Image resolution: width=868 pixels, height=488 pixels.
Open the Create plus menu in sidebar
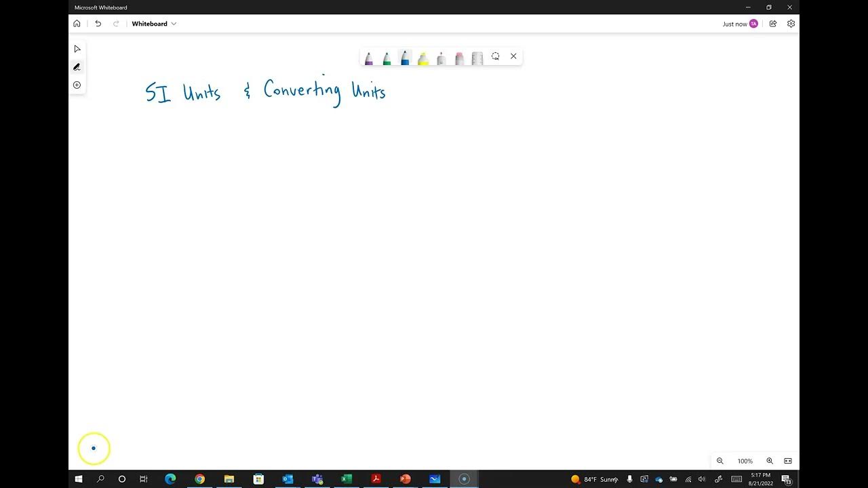(x=77, y=85)
